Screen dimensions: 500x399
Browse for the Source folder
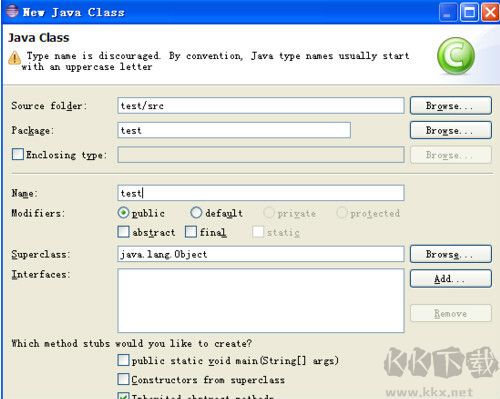point(451,106)
